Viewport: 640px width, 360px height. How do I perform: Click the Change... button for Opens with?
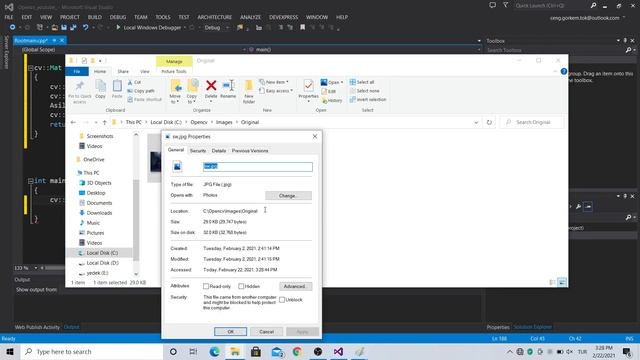(x=288, y=196)
